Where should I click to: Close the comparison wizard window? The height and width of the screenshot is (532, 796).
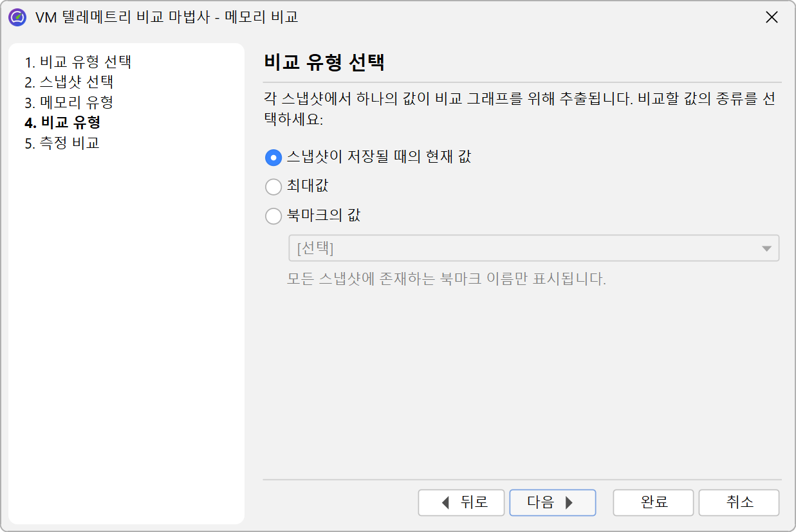pos(772,17)
